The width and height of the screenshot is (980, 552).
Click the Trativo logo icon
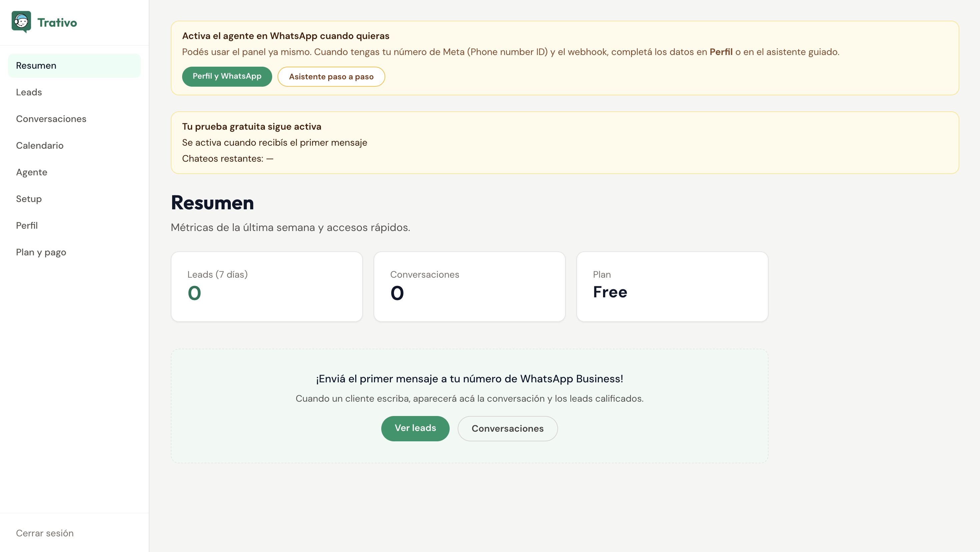click(21, 22)
